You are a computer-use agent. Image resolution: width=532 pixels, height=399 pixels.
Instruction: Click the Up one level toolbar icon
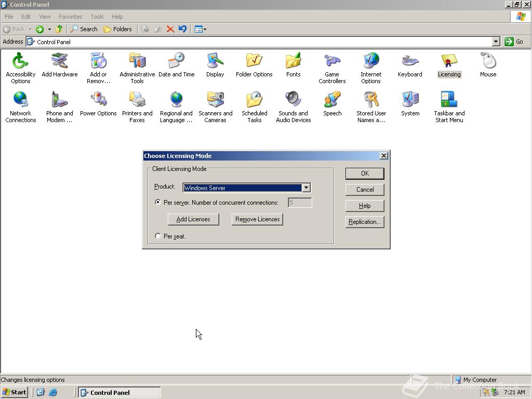pyautogui.click(x=59, y=29)
